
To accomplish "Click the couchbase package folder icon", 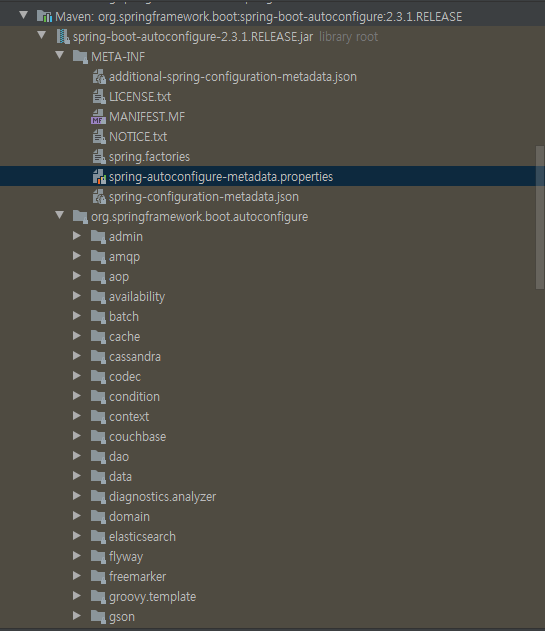I will tap(98, 437).
